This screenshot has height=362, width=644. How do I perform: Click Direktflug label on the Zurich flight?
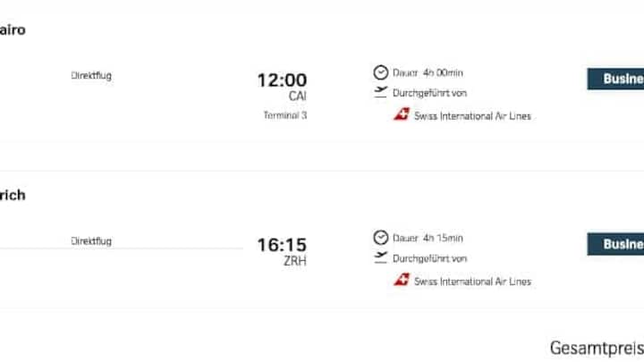click(x=91, y=241)
